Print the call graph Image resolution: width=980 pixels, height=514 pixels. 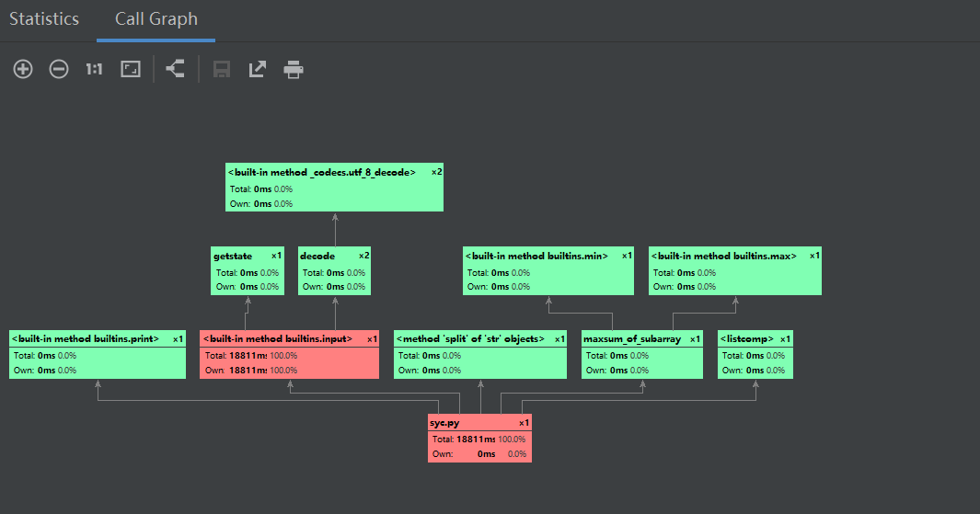[294, 69]
